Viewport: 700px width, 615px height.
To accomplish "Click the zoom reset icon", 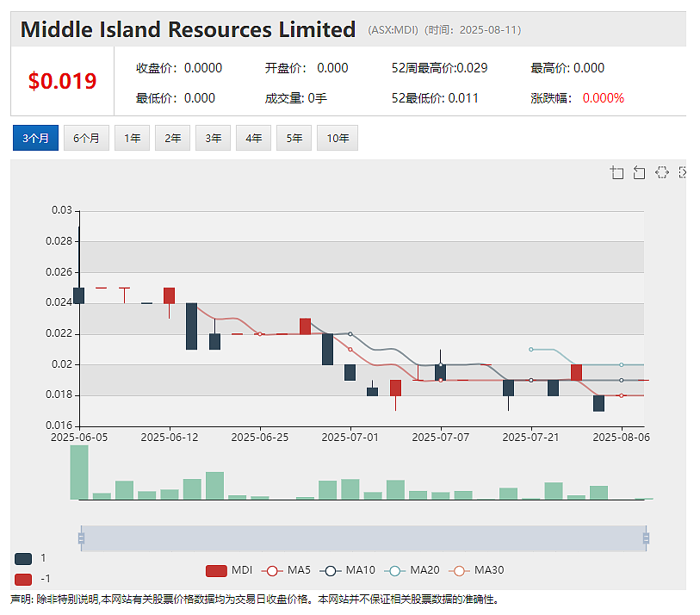I will (x=639, y=172).
